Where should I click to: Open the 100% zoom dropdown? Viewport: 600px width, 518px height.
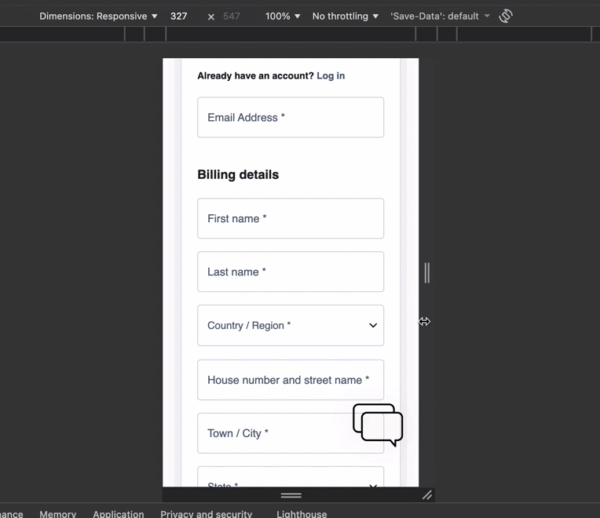pyautogui.click(x=282, y=16)
